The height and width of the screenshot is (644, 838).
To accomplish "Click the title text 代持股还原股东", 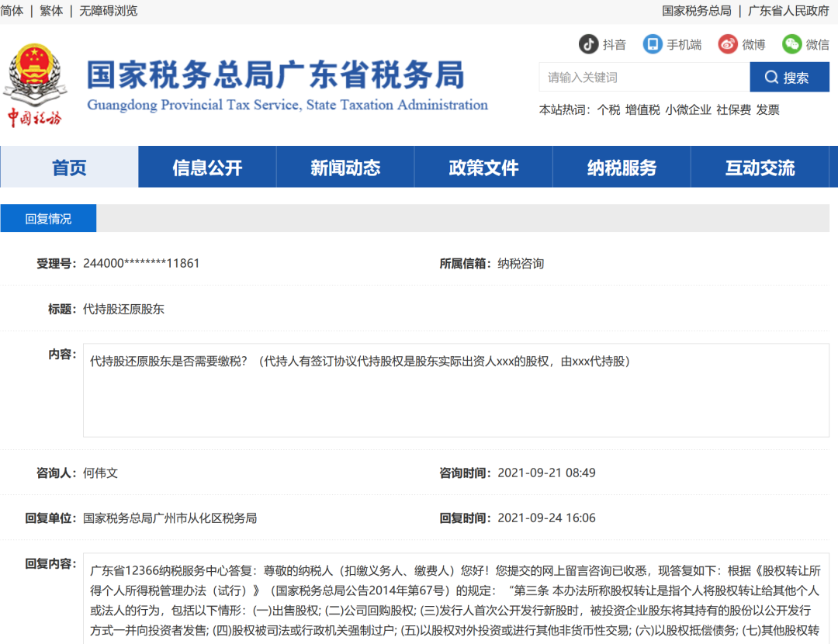I will (123, 309).
